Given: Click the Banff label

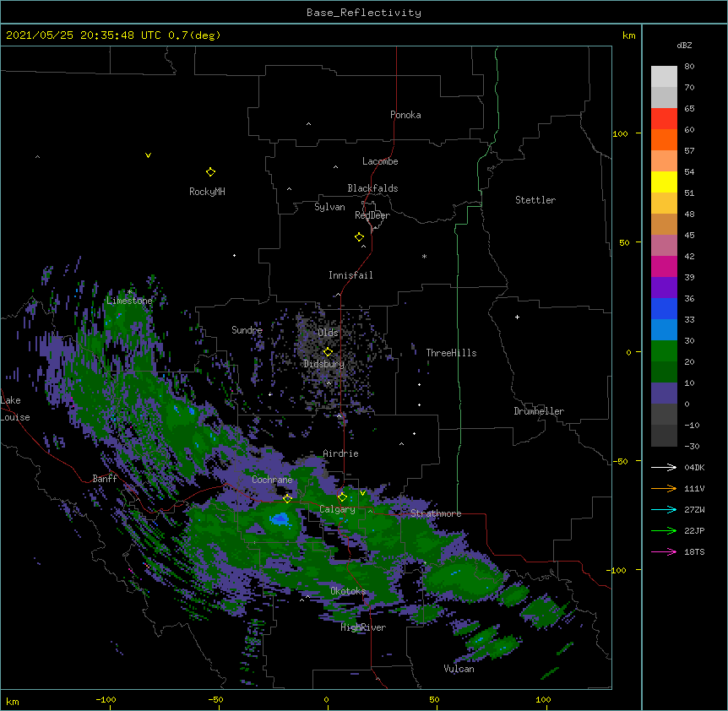Looking at the screenshot, I should pos(105,479).
